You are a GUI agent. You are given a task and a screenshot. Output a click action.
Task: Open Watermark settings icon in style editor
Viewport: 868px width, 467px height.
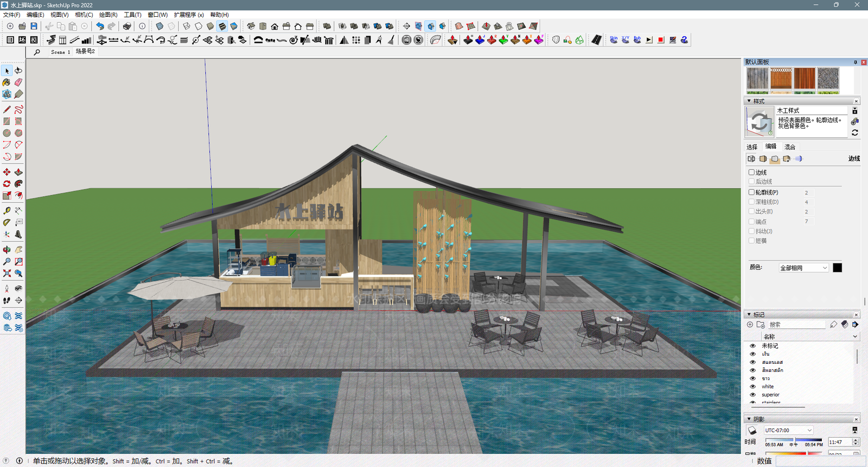(x=787, y=159)
